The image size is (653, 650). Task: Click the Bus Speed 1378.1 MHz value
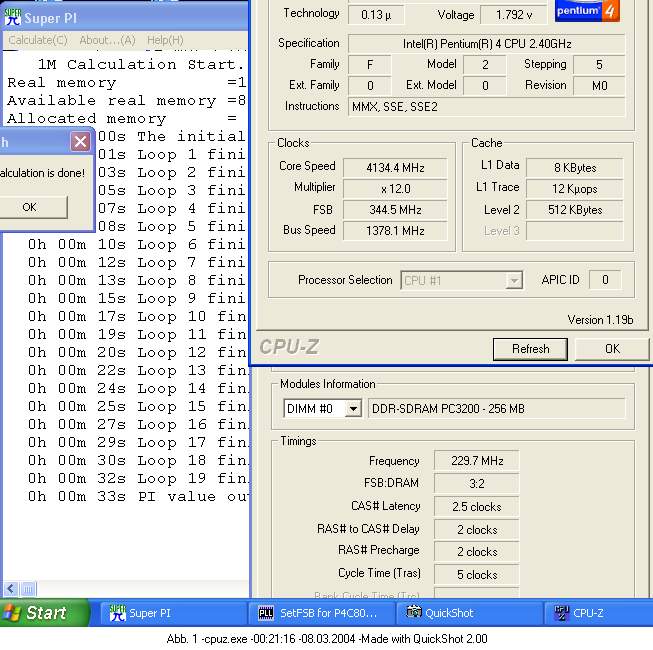coord(395,231)
